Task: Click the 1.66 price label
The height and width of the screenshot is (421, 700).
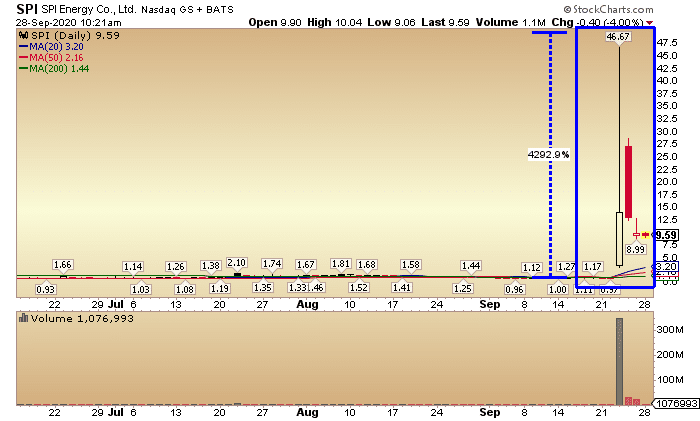Action: 62,265
